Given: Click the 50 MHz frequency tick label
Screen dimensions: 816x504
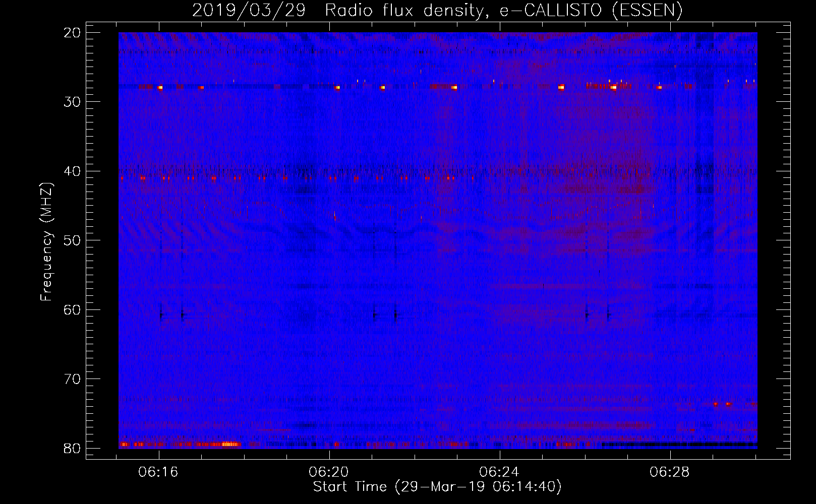Looking at the screenshot, I should [73, 240].
